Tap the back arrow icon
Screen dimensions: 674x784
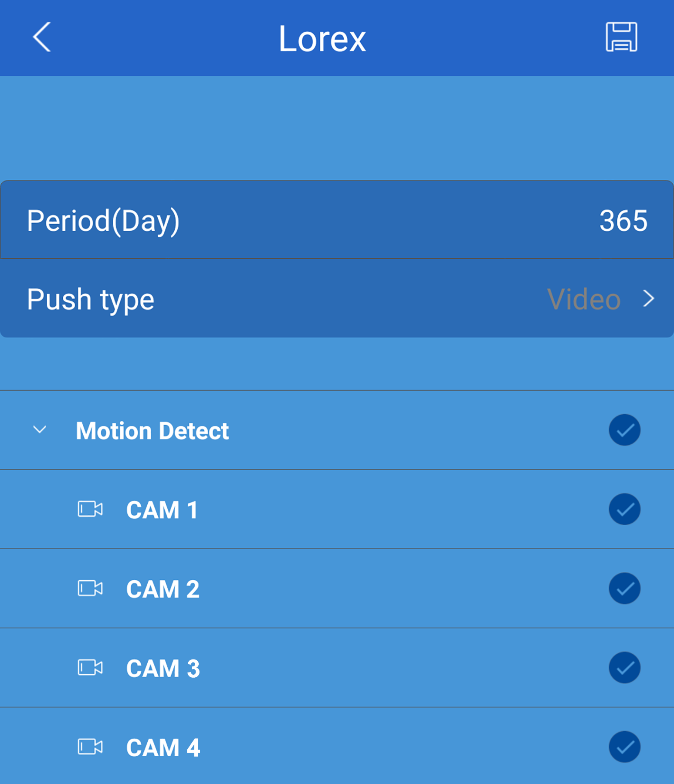coord(42,37)
